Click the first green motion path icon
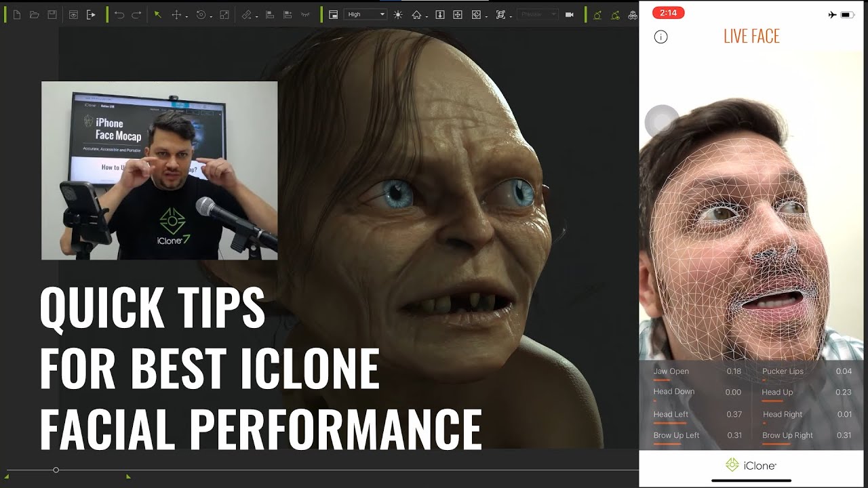This screenshot has width=868, height=488. tap(597, 14)
